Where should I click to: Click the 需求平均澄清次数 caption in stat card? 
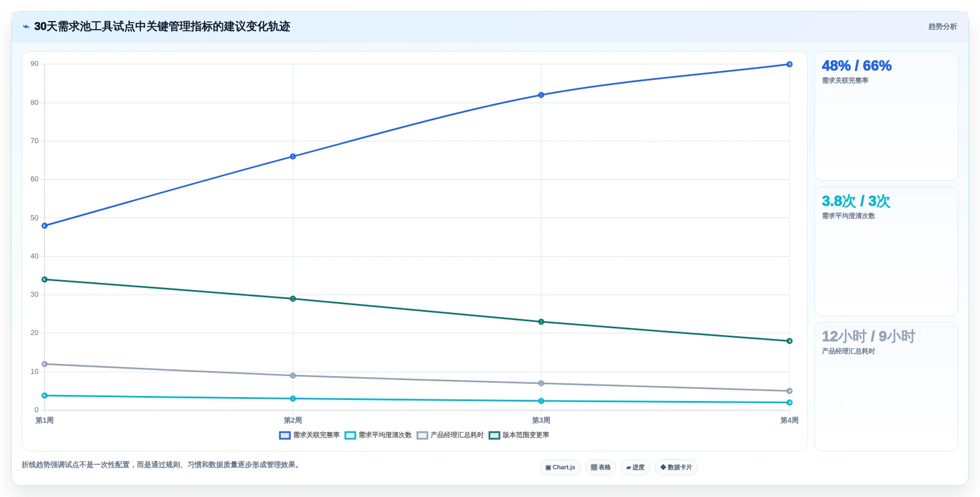(x=849, y=216)
